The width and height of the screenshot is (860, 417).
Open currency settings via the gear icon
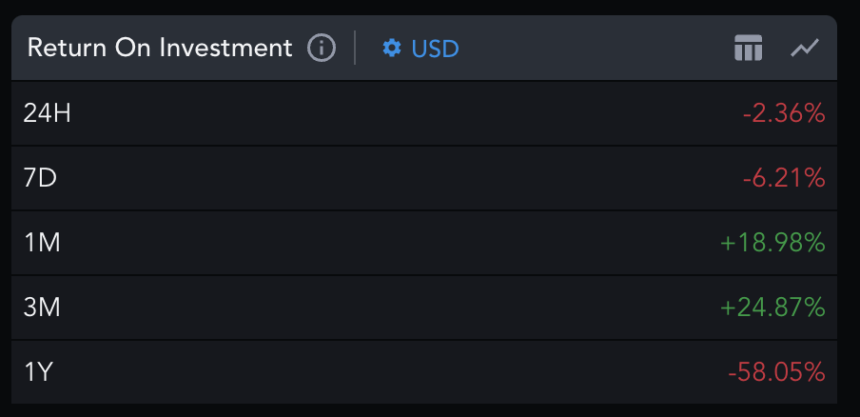click(x=391, y=48)
